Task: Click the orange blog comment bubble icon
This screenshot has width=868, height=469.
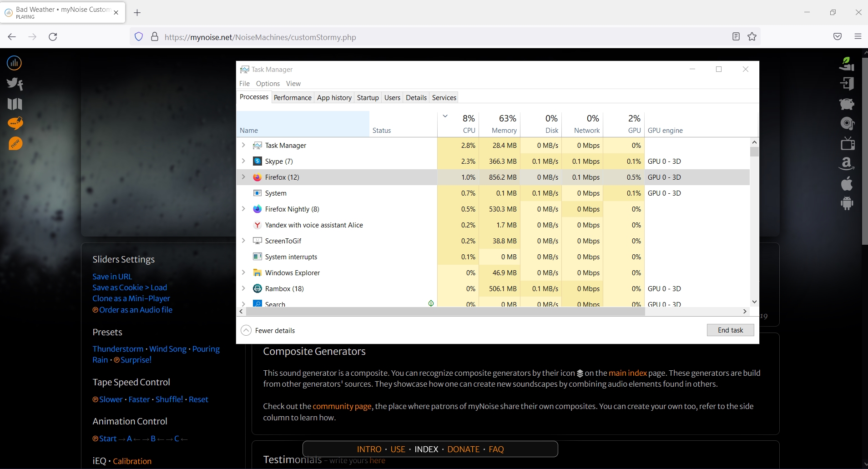Action: pos(14,123)
